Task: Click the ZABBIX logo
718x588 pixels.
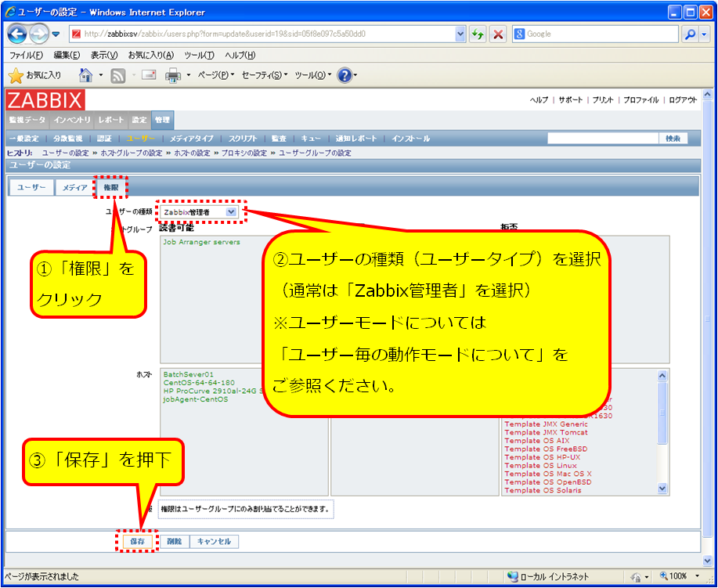Action: (45, 100)
